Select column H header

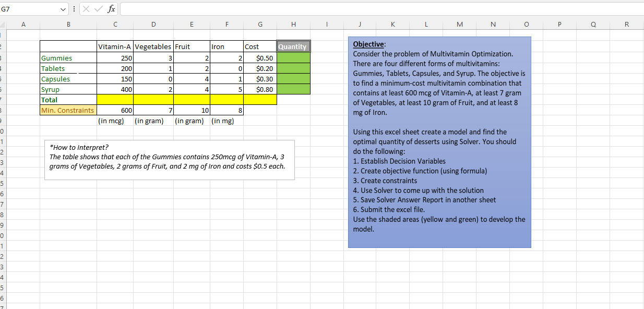(x=293, y=24)
